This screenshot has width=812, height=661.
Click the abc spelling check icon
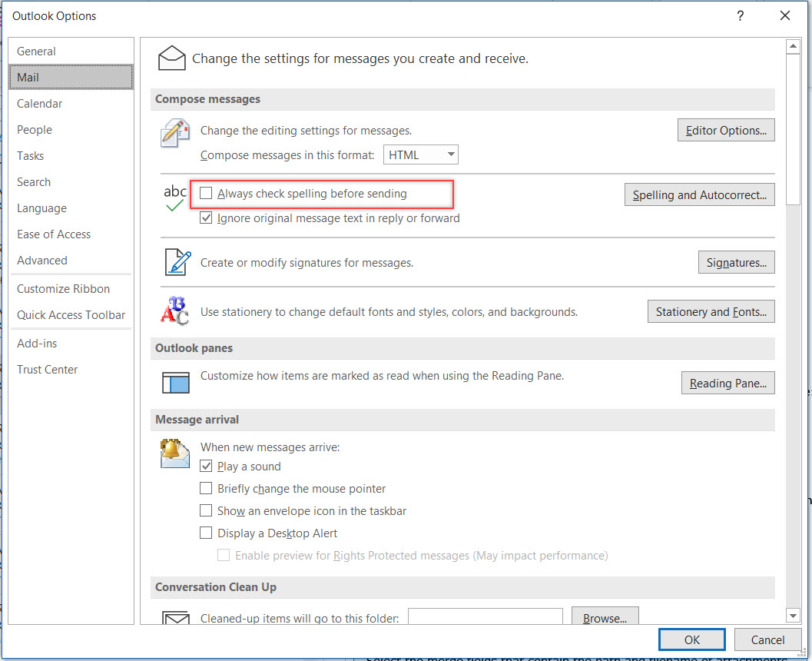click(x=174, y=198)
